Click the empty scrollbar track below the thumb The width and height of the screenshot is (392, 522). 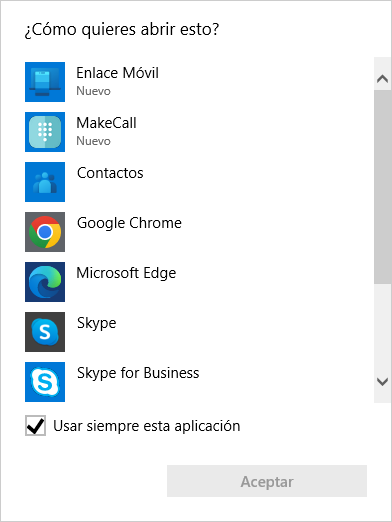coord(382,327)
